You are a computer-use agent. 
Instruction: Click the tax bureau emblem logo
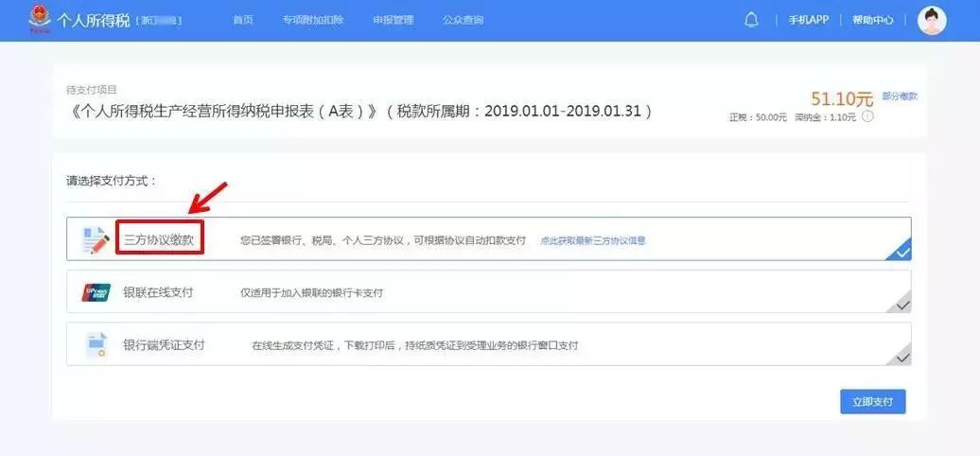40,20
